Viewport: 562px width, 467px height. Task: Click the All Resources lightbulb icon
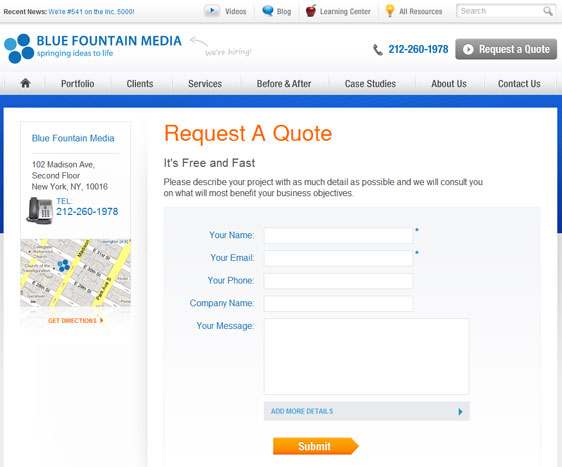pos(390,10)
